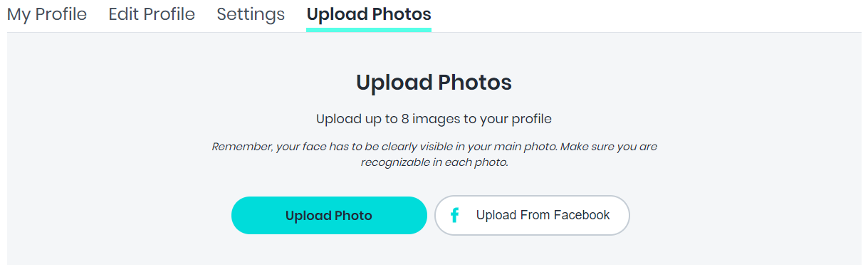Go to the Settings tab
Viewport: 868px width, 272px height.
[x=251, y=14]
